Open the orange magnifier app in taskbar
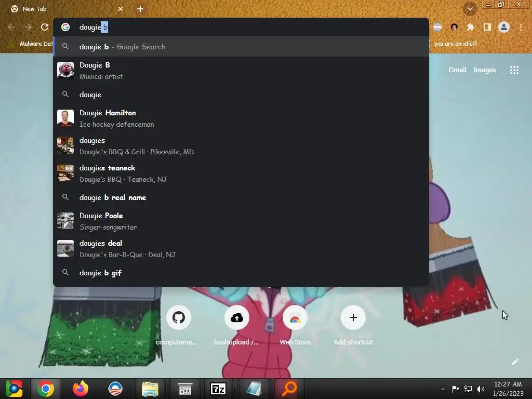 (x=289, y=389)
